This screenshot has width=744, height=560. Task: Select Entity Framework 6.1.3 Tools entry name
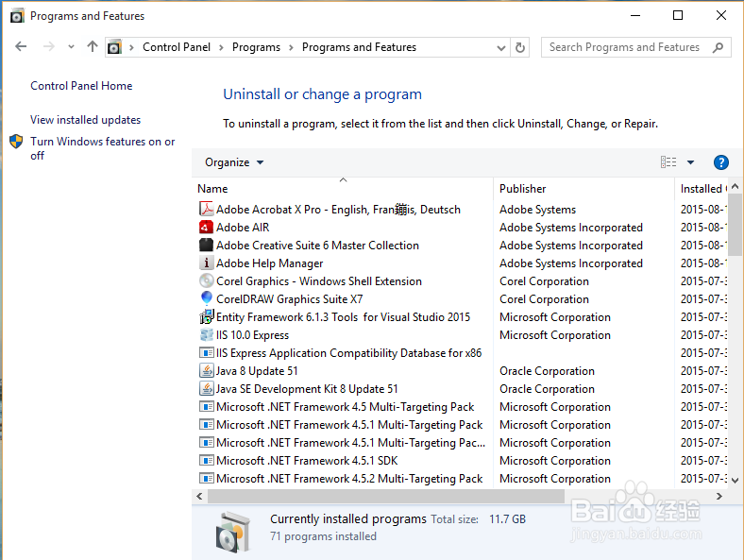[343, 317]
